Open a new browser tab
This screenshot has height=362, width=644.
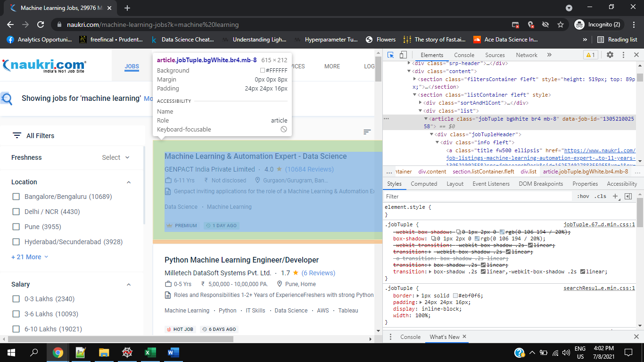[127, 8]
